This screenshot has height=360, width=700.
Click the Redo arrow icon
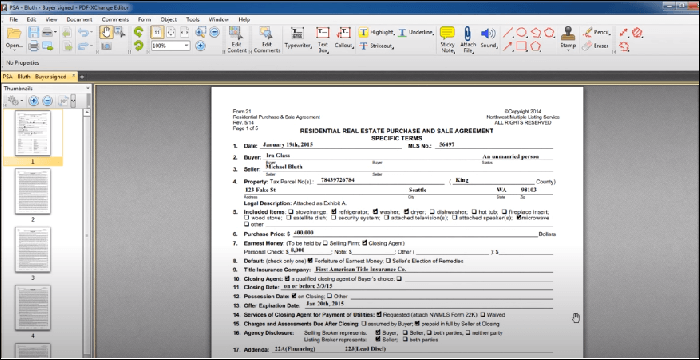(83, 46)
